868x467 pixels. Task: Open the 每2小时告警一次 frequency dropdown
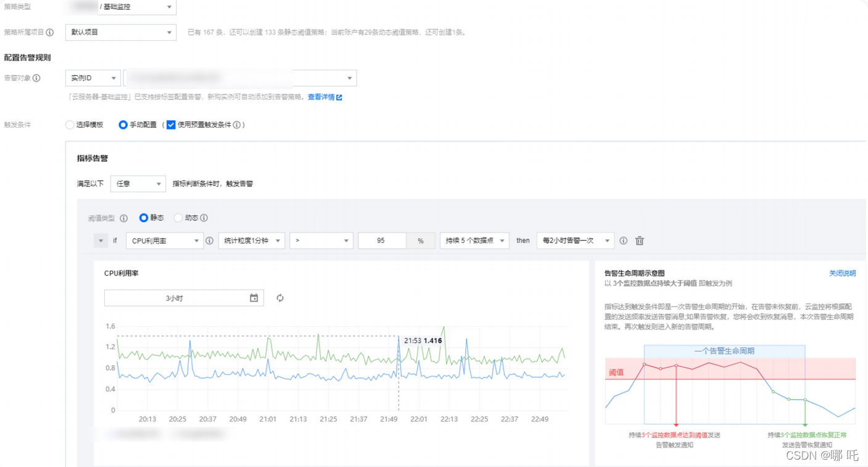576,241
